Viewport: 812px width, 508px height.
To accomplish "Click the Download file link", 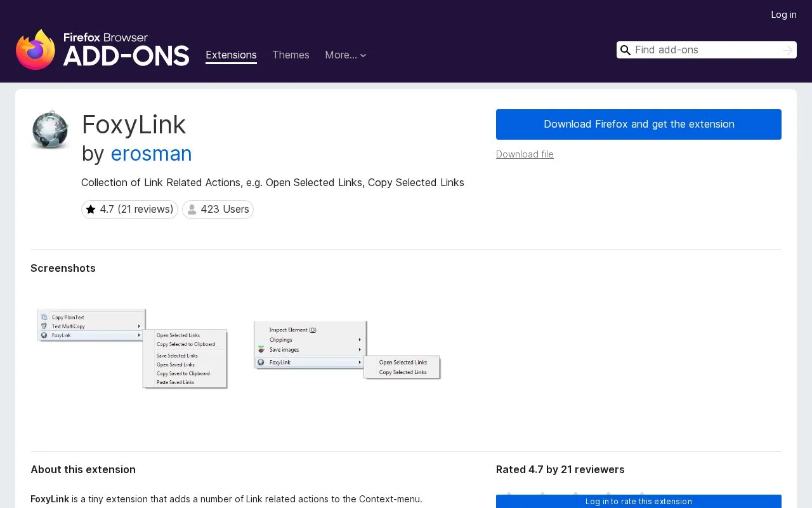I will 525,154.
